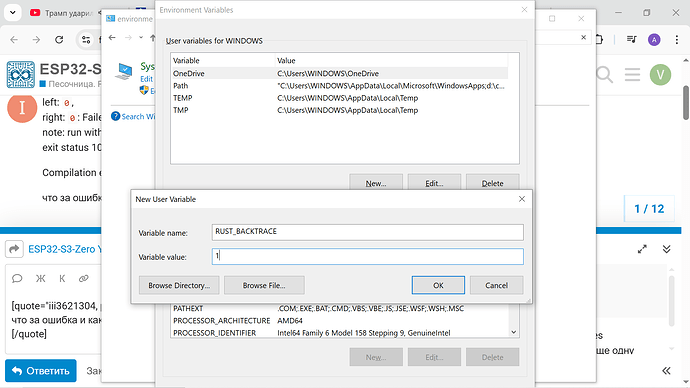Open poster avatar I
The width and height of the screenshot is (690, 388).
point(22,108)
